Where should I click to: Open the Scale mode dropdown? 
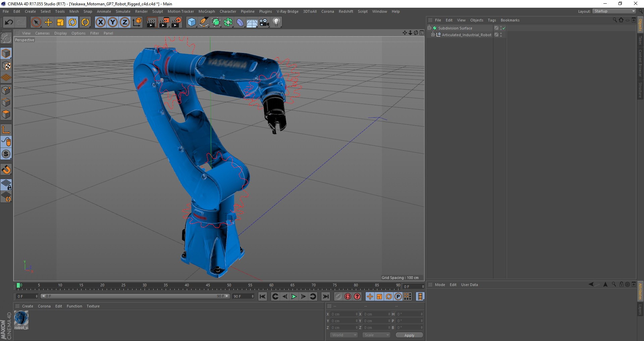point(376,335)
